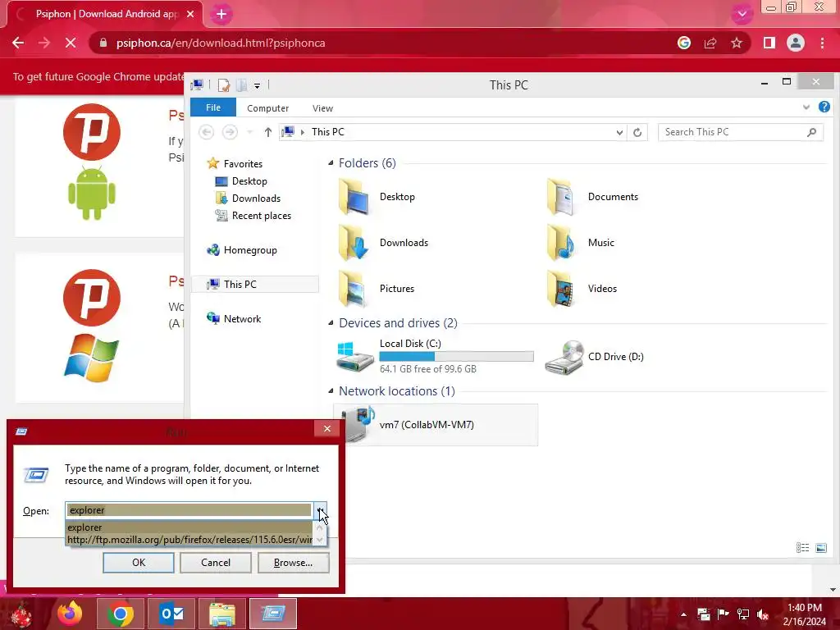This screenshot has height=630, width=840.
Task: Switch to large icons view layout
Action: [820, 547]
